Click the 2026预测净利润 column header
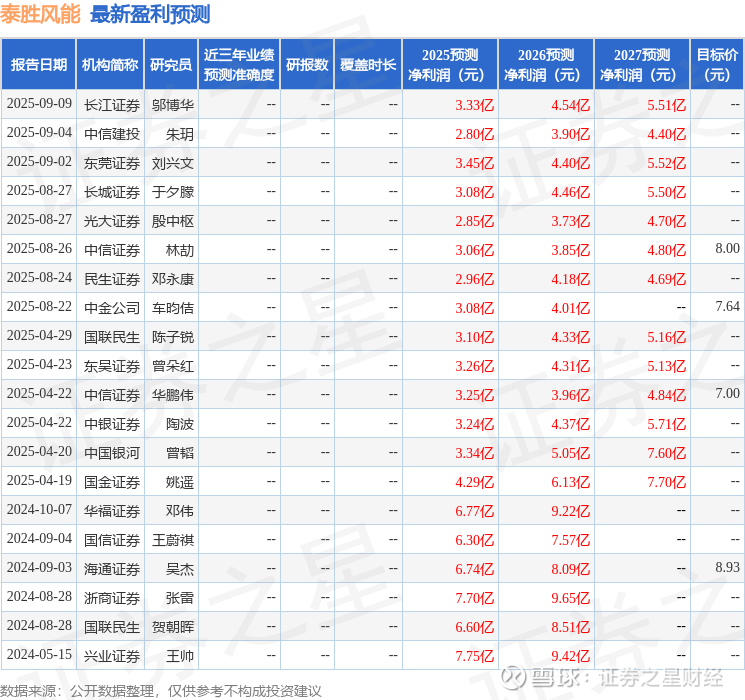Screen dimensions: 745x700 [545, 64]
